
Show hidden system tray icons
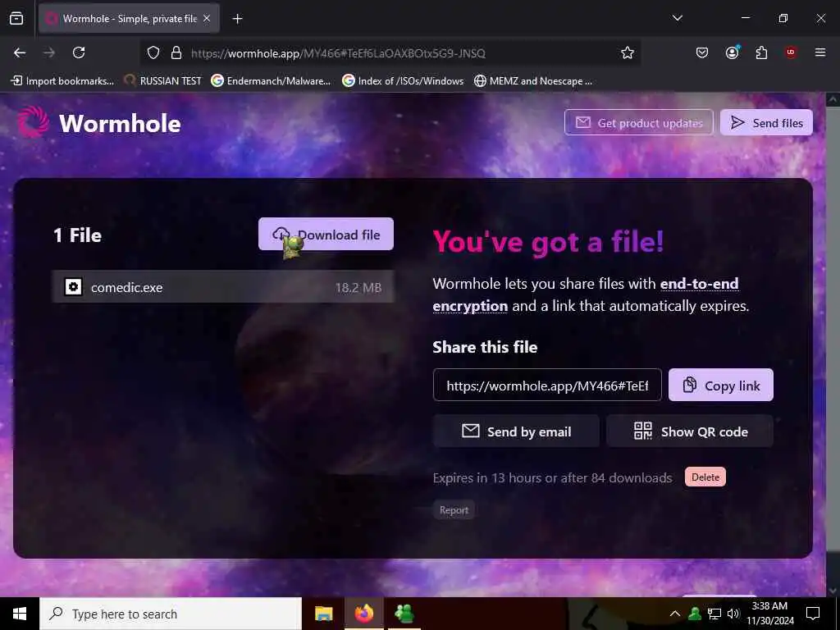point(675,614)
